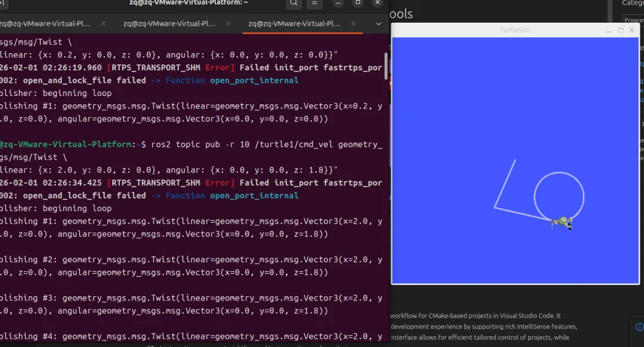Close the terminal window
Screen dimensions: 644x347
[377, 3]
